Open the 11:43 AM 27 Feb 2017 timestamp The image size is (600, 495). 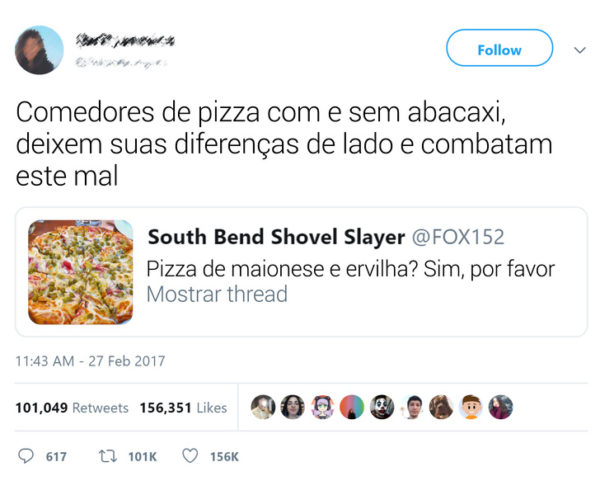click(x=90, y=361)
